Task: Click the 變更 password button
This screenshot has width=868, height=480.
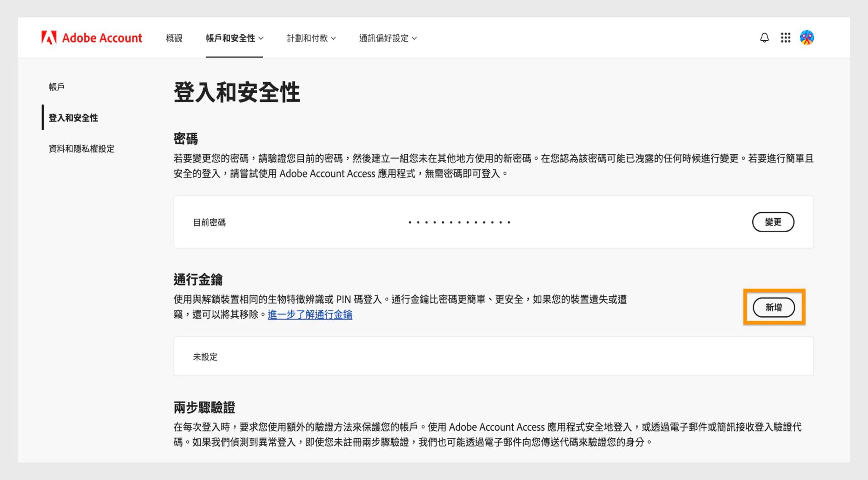Action: pos(773,222)
